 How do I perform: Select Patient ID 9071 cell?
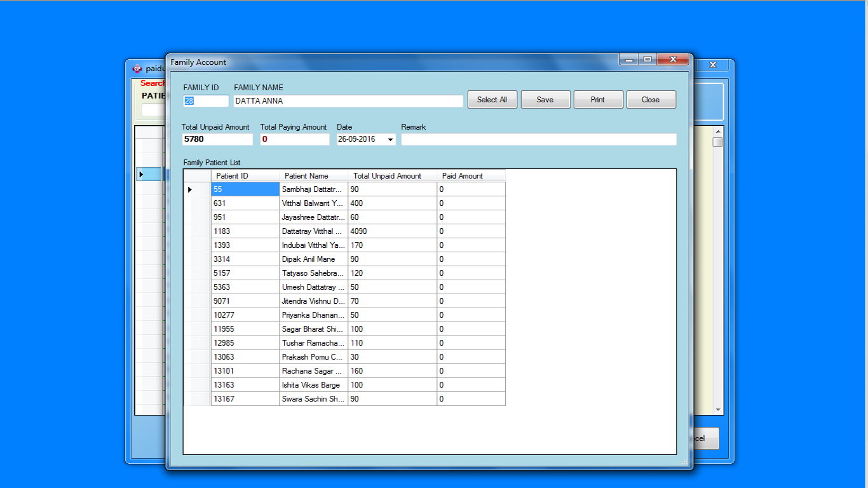pos(245,301)
